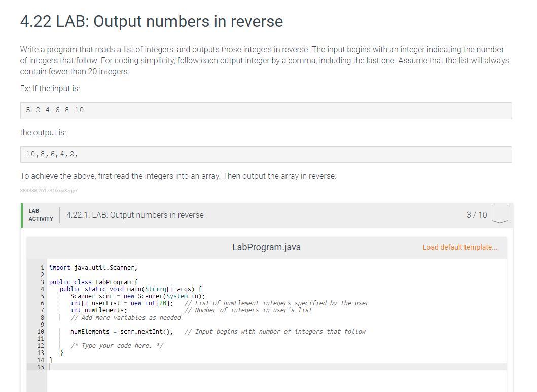
Task: Click the sample output box 10,8,6,4,2,
Action: (266, 154)
